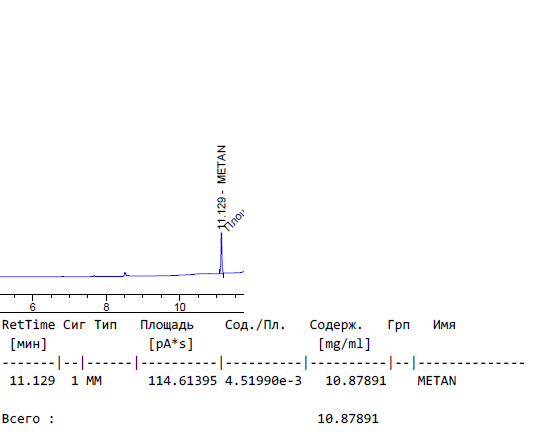
Task: Click the Грп column header
Action: click(399, 325)
